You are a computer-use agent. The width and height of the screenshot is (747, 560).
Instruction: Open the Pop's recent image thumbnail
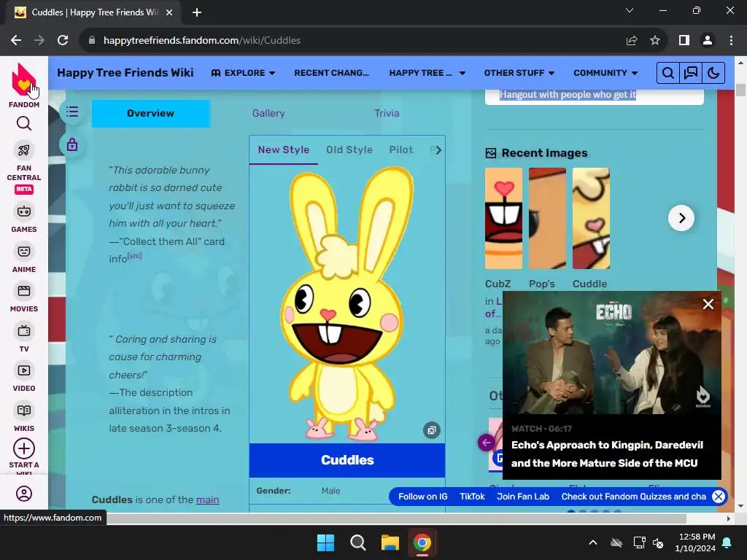[x=547, y=218]
